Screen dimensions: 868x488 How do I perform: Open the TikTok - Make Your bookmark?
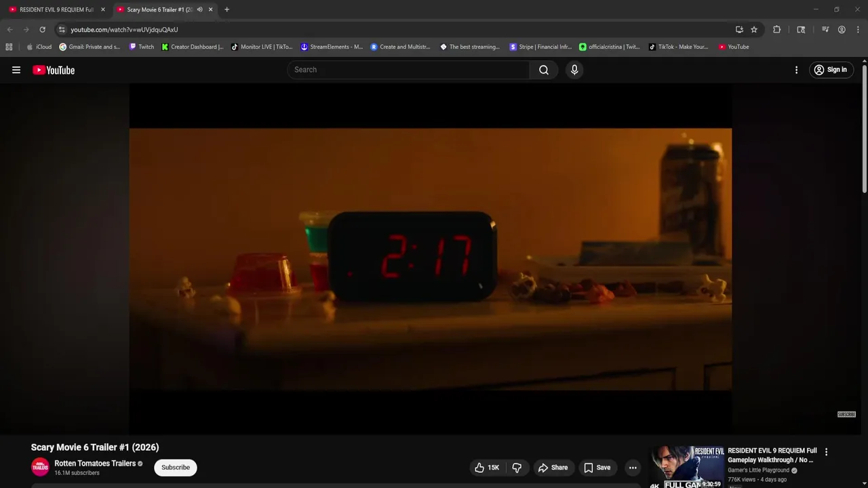(x=679, y=47)
